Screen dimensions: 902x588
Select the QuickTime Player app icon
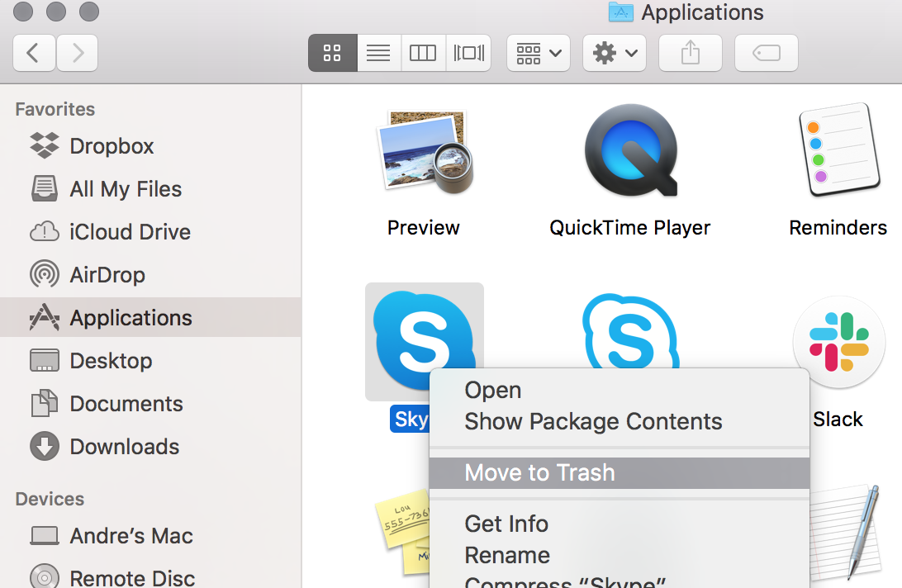631,151
